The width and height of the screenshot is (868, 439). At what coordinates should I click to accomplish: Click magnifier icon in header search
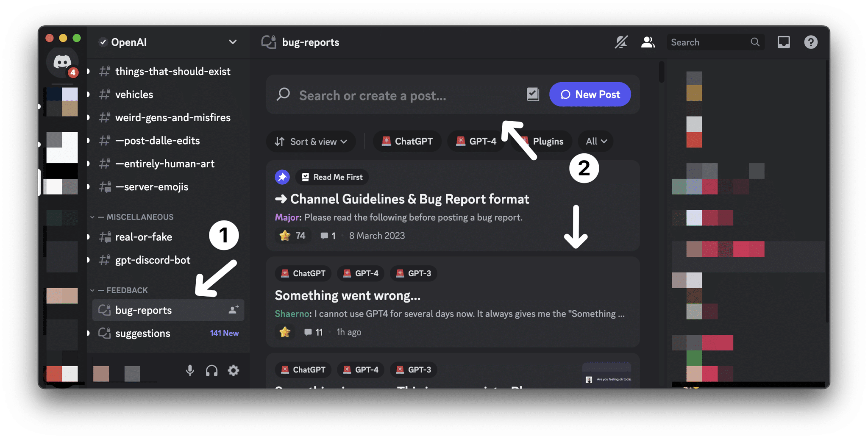[755, 42]
